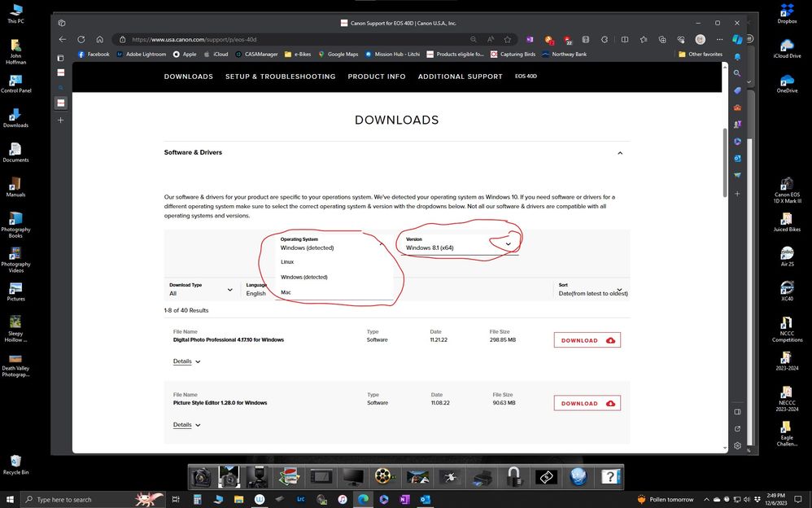The height and width of the screenshot is (508, 812).
Task: Expand Details for Digital Photo Professional
Action: (186, 361)
